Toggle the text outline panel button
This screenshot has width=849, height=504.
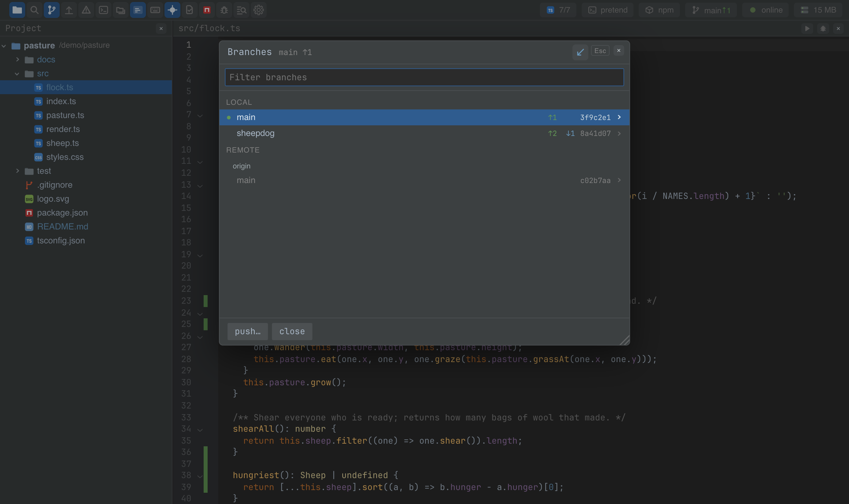point(138,10)
